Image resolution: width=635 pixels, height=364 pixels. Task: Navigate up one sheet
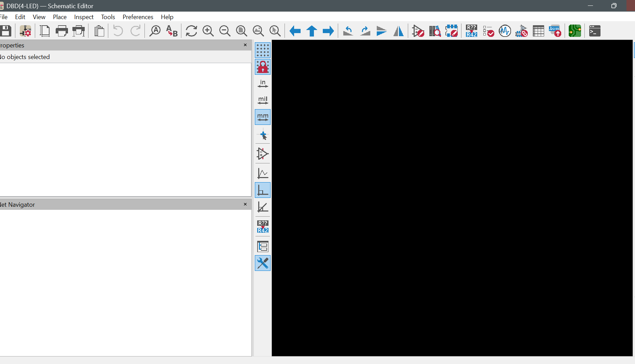312,31
